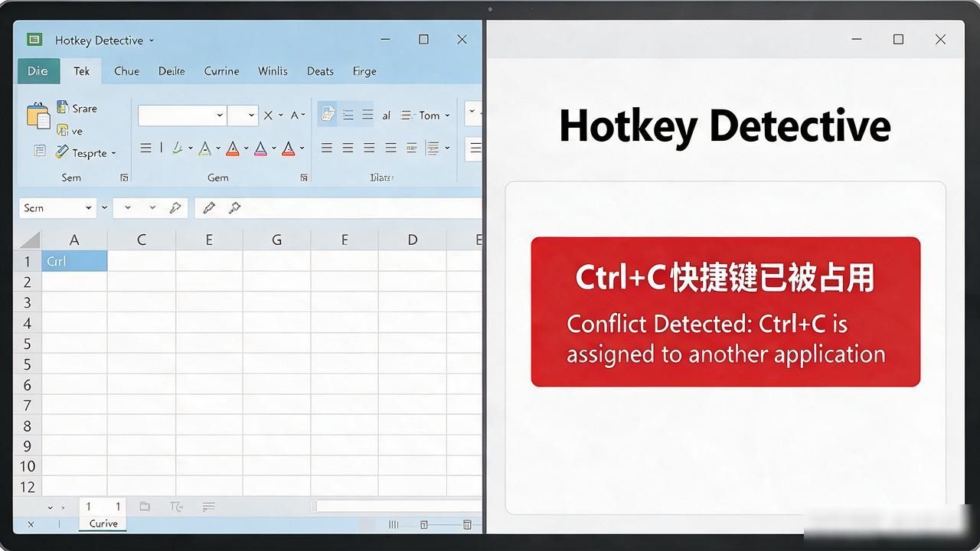Click the small list icon below Paste
This screenshot has height=551, width=980.
40,151
